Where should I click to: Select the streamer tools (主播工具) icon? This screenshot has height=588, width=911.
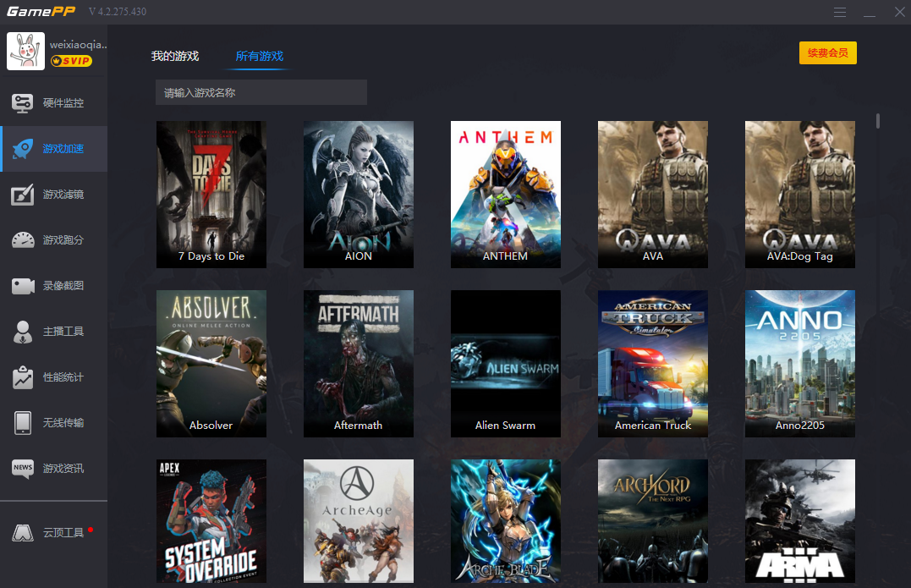click(23, 332)
